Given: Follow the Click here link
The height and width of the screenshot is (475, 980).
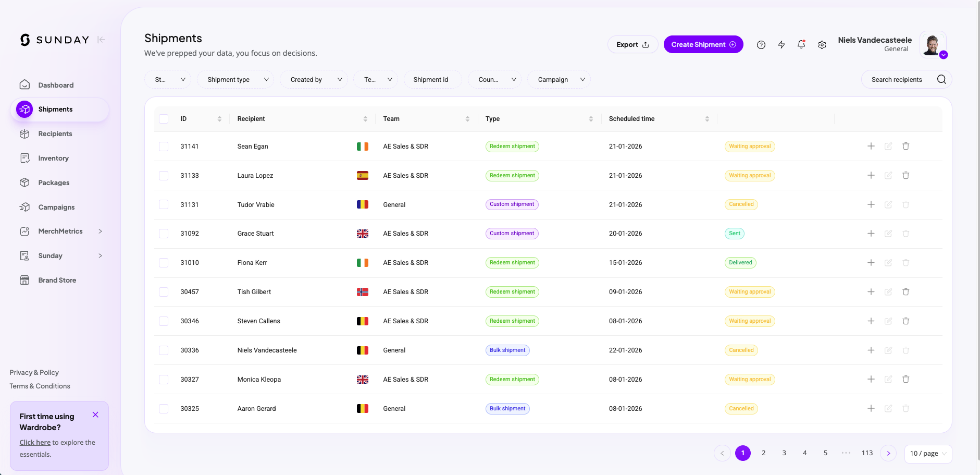Looking at the screenshot, I should click(x=35, y=442).
